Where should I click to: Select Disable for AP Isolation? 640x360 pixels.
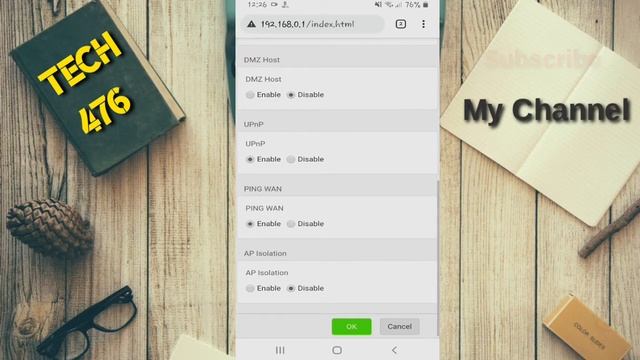click(291, 288)
